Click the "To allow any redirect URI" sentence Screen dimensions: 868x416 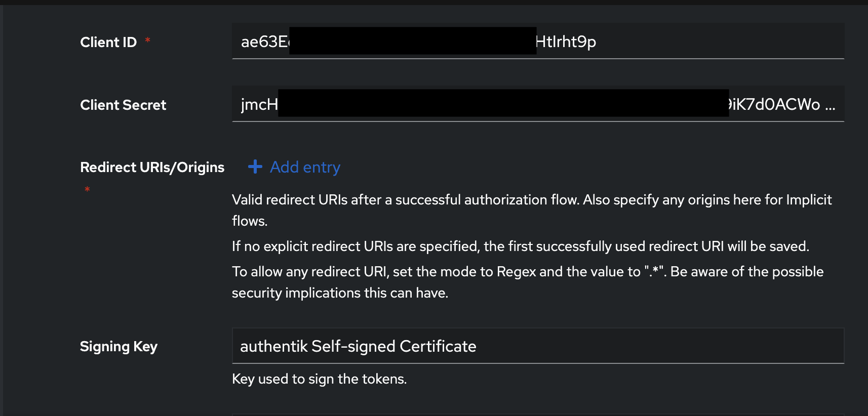tap(527, 272)
